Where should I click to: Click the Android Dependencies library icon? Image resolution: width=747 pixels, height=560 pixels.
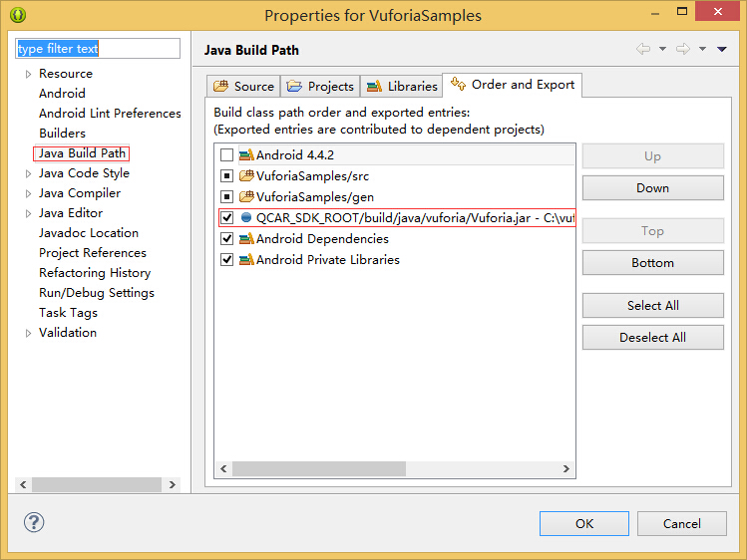pos(246,239)
